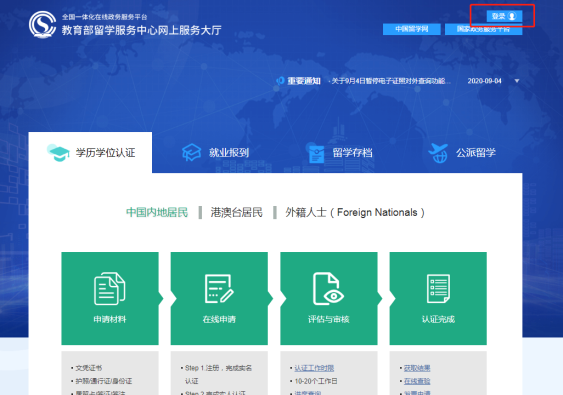
Task: Click the CSCSE logo icon
Action: [x=42, y=24]
